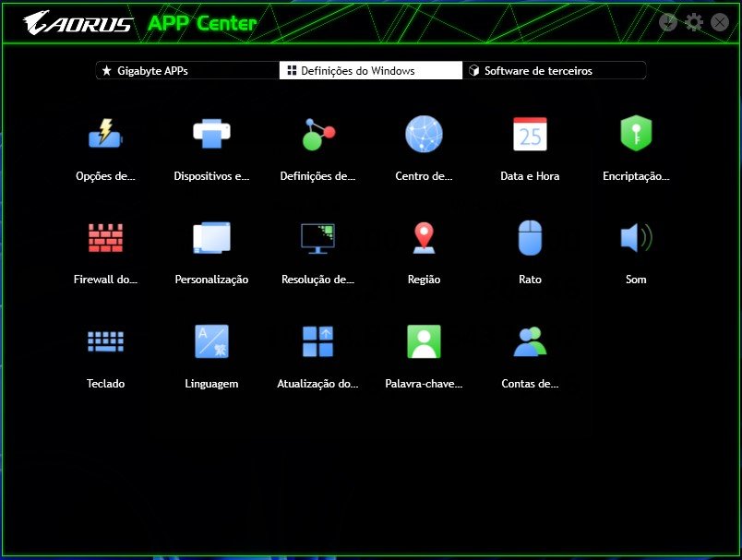Open Dispositivos e impressoras printer icon
Viewport: 742px width, 560px height.
point(211,135)
